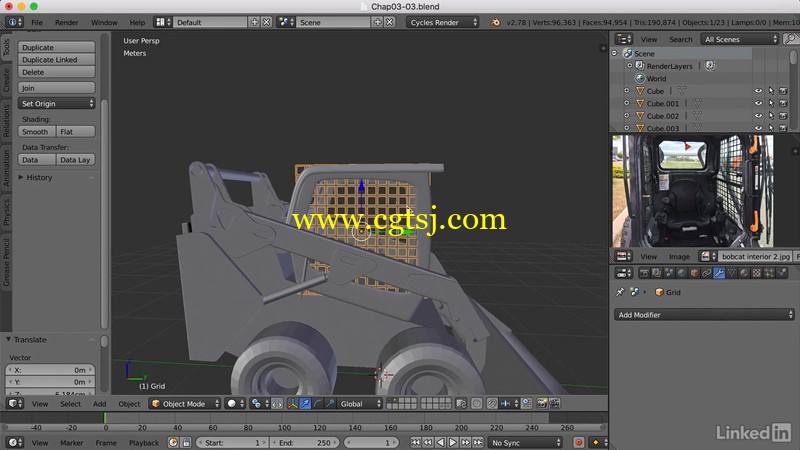Click the OpenGL render image camera icon
This screenshot has height=450, width=800.
(542, 404)
